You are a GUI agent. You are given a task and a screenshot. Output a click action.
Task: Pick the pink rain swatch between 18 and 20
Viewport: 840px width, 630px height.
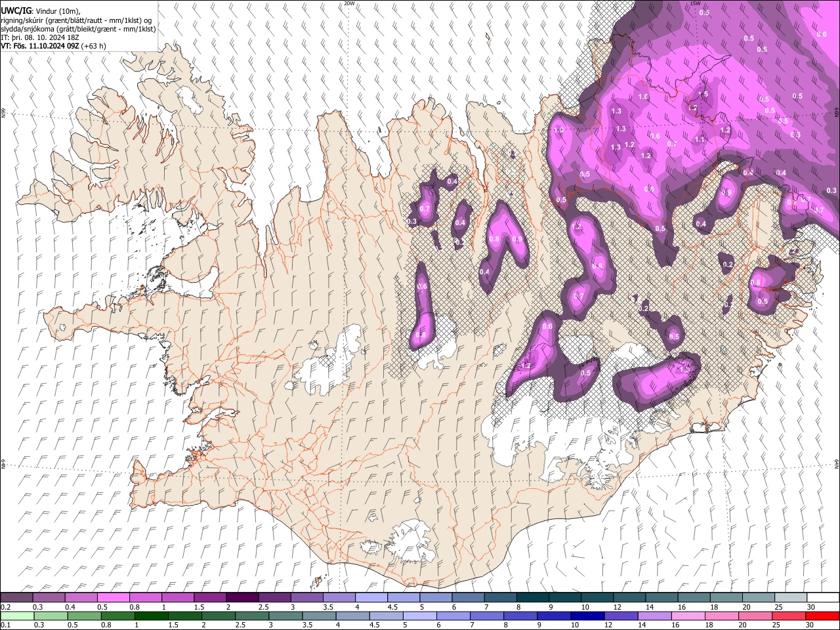coord(723,616)
